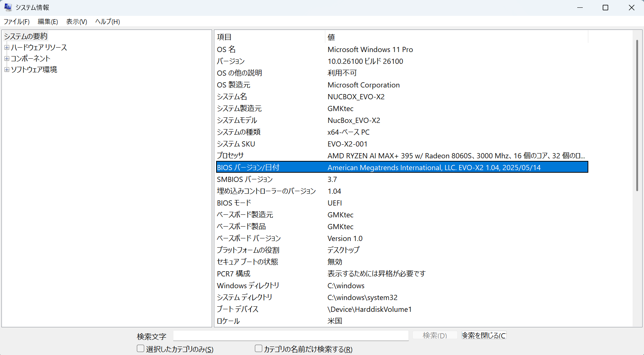Select the プラットフォームの役割 row
This screenshot has height=355, width=644.
click(x=402, y=250)
